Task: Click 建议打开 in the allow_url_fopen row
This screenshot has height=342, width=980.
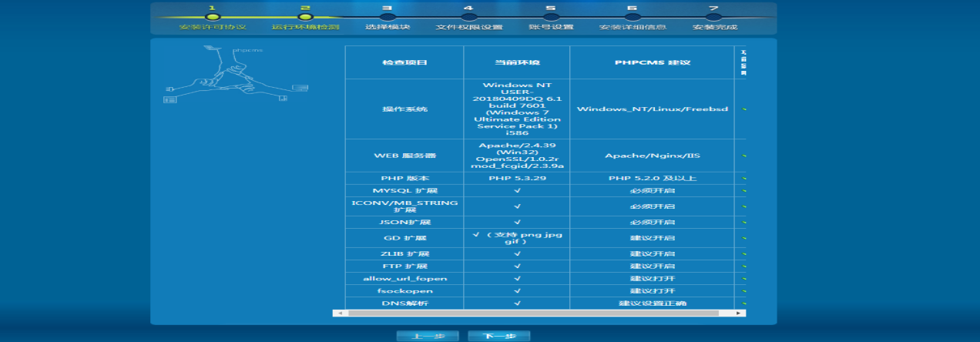Action: click(652, 279)
